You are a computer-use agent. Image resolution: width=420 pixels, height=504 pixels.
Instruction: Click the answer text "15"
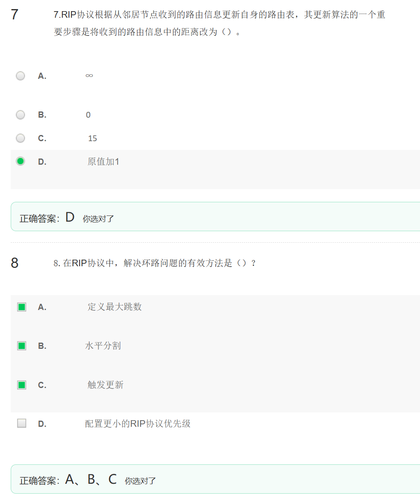click(92, 139)
